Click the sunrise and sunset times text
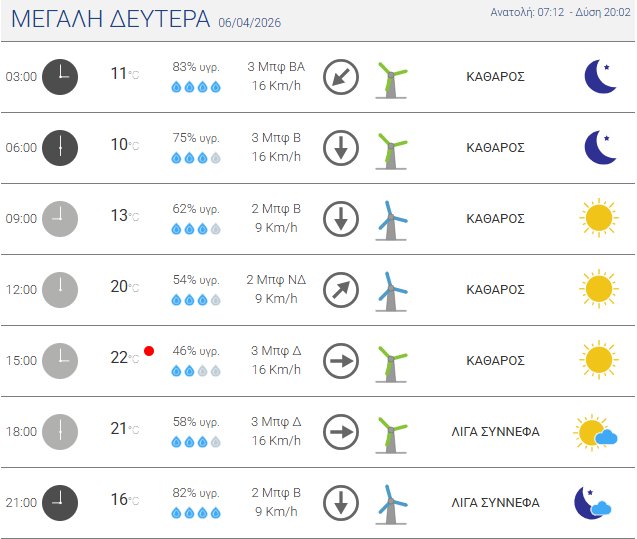This screenshot has width=637, height=539. (x=560, y=13)
